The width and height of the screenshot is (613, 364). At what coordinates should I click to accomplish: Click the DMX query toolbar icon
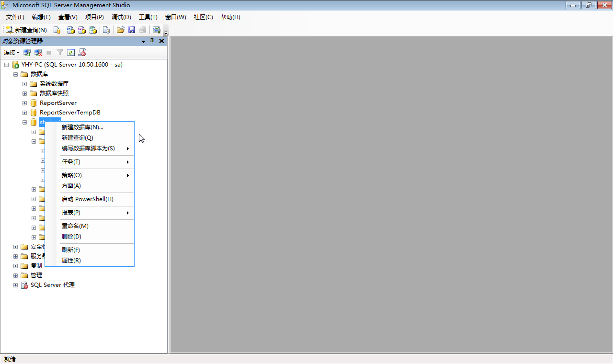pyautogui.click(x=82, y=30)
